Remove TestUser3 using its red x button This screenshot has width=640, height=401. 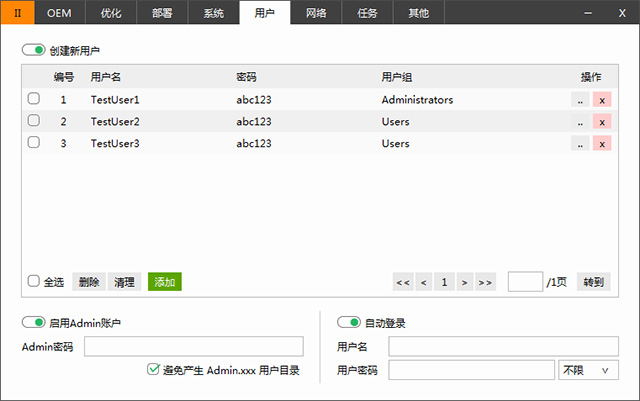[x=602, y=143]
